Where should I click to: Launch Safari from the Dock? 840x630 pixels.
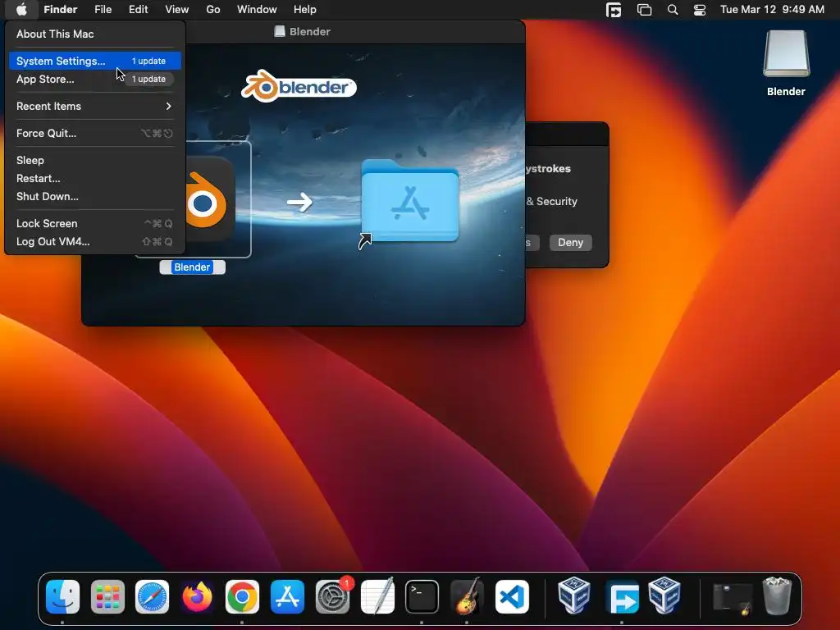152,596
